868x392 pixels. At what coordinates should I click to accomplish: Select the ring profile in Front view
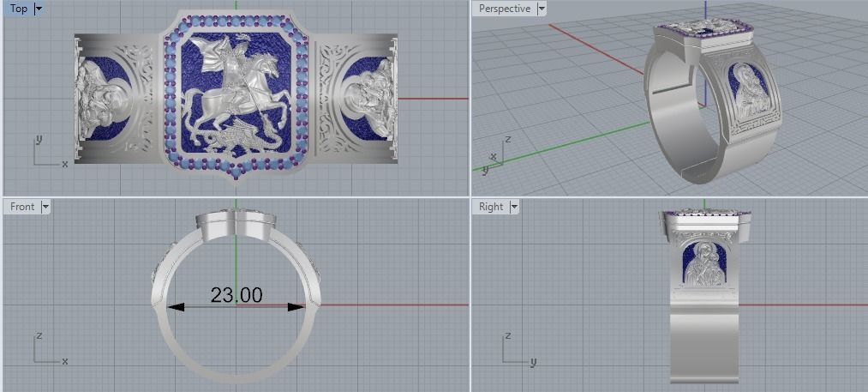[x=236, y=297]
